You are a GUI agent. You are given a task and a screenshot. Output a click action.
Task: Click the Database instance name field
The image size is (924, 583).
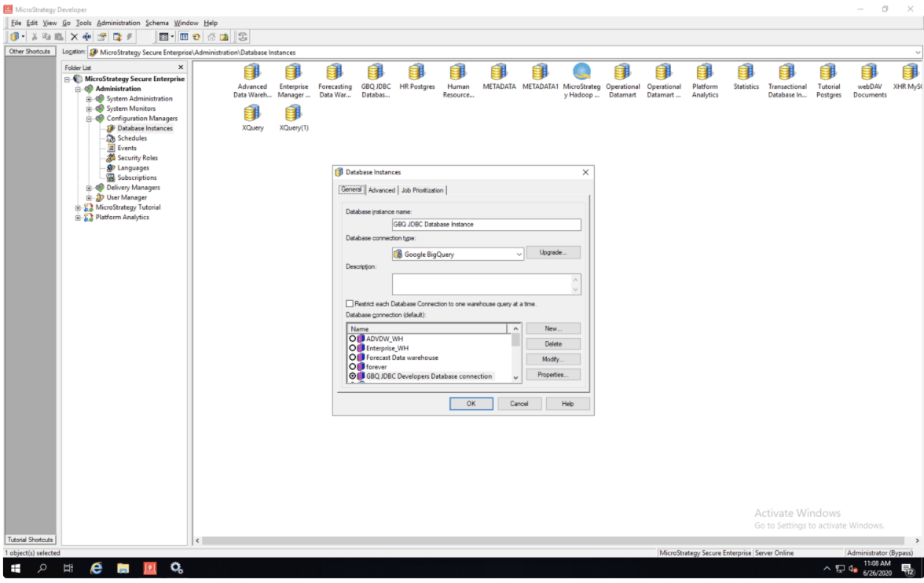tap(486, 224)
